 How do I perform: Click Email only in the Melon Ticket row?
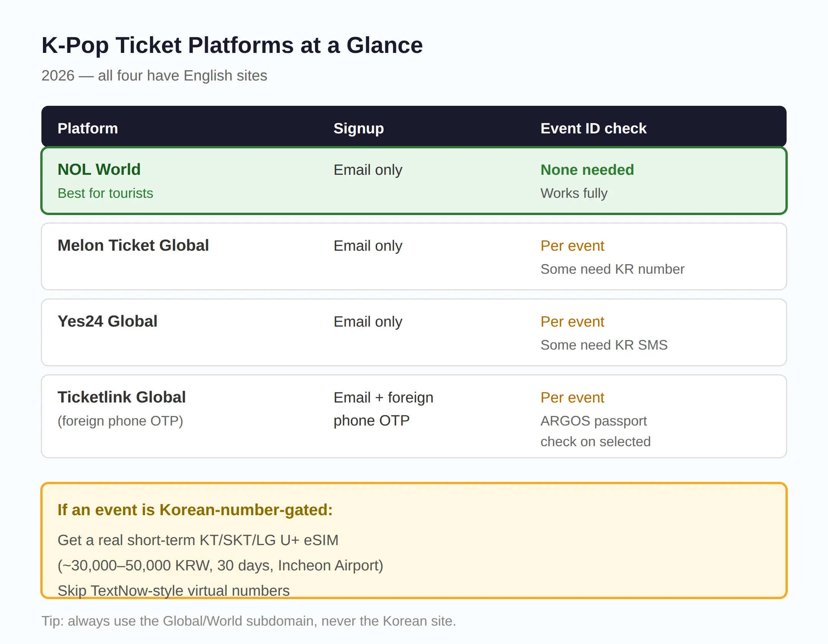[368, 246]
